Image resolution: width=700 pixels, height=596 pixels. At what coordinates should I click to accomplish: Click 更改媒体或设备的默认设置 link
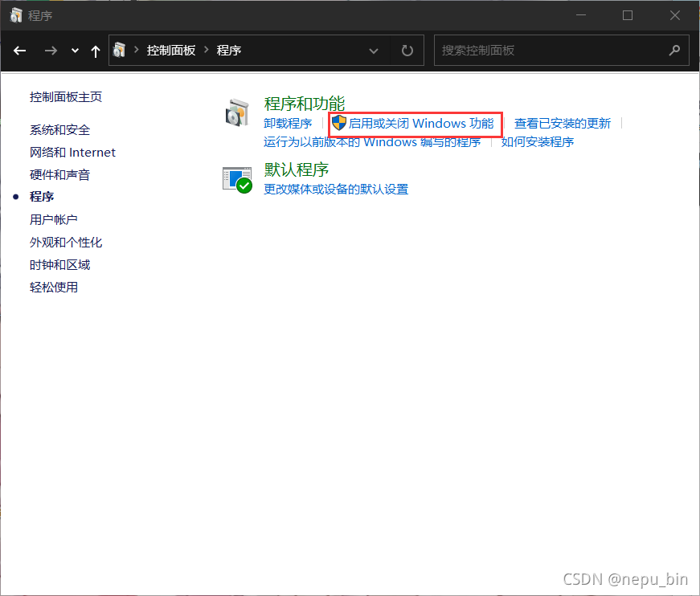point(336,189)
